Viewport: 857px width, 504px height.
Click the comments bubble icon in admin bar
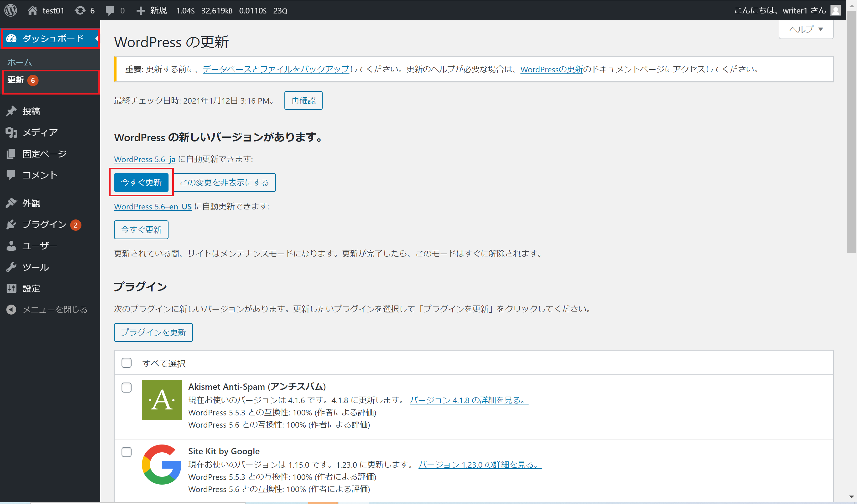110,10
